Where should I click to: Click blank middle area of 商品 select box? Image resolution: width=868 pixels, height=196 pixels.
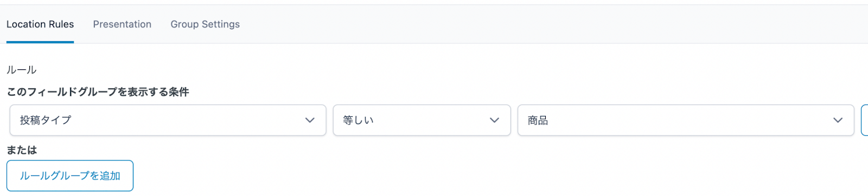(689, 120)
